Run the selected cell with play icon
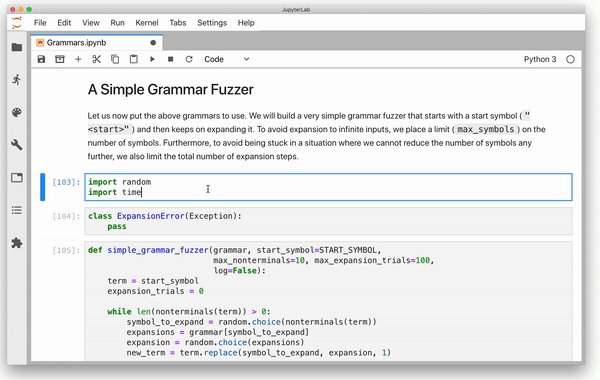Viewport: 600px width, 380px height. tap(152, 59)
